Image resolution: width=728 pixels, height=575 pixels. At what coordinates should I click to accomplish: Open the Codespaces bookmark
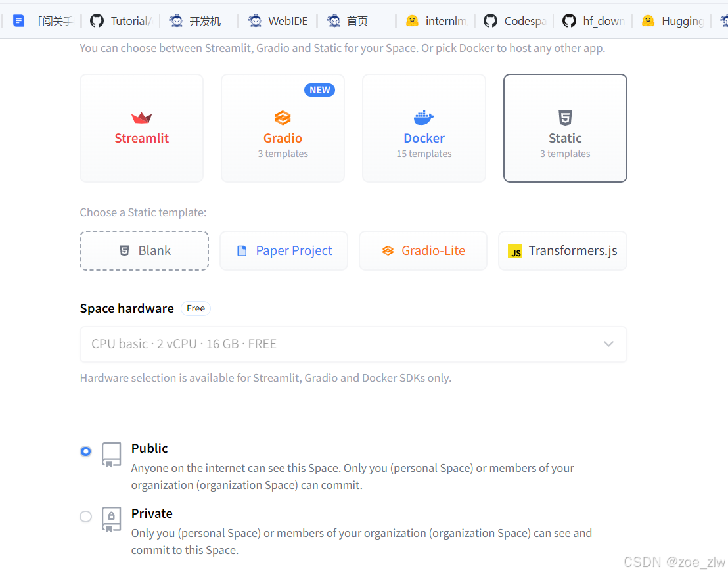click(x=514, y=21)
